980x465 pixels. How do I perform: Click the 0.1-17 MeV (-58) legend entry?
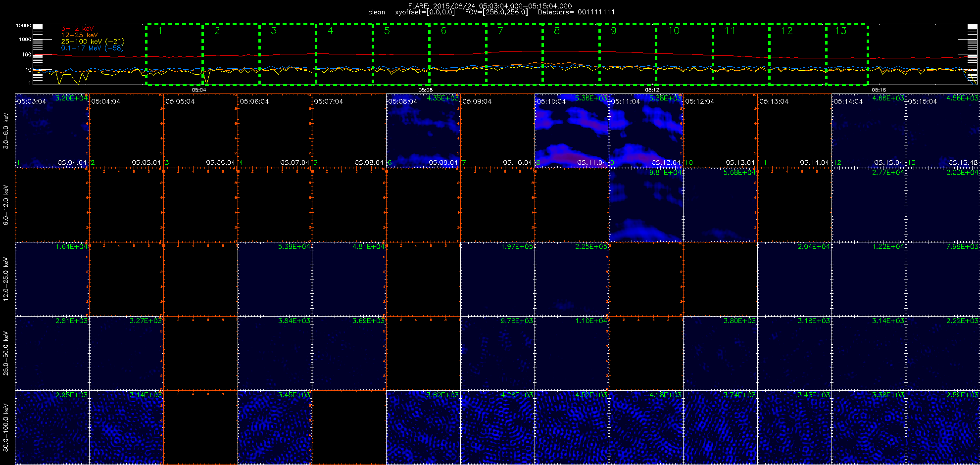point(93,48)
